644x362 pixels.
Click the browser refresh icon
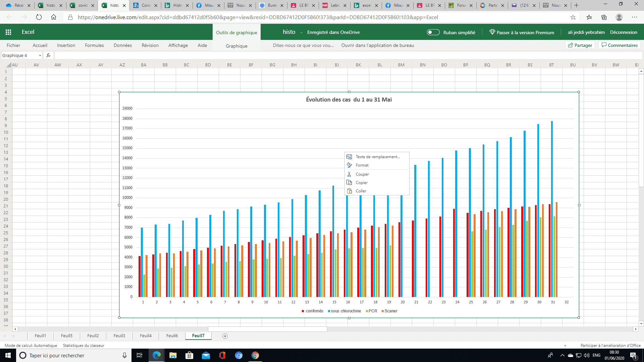pyautogui.click(x=39, y=17)
